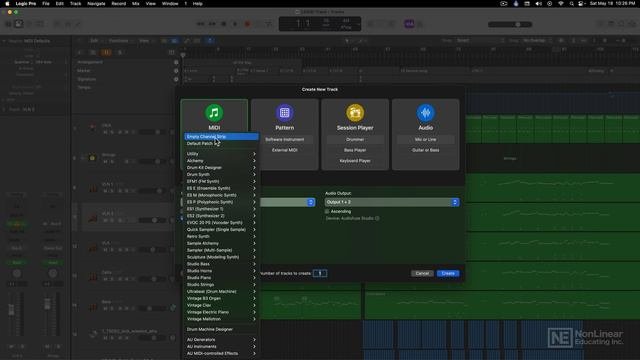Click the Number of tracks to create field
This screenshot has height=360, width=640.
[x=320, y=273]
